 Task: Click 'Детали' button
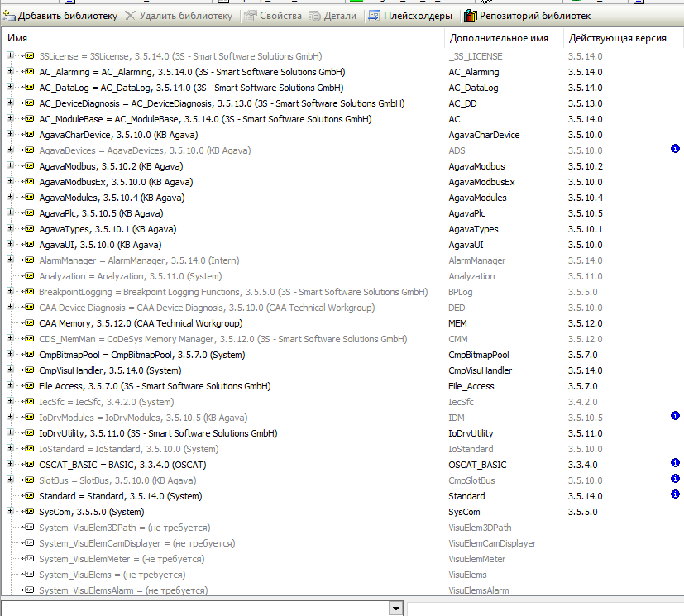pos(333,16)
